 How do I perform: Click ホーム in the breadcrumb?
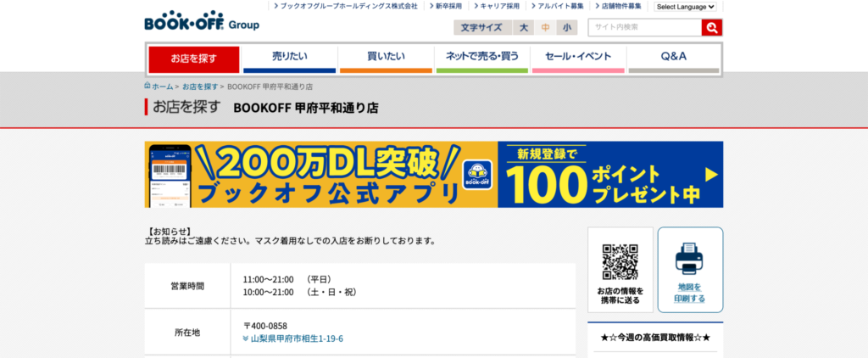pos(162,87)
